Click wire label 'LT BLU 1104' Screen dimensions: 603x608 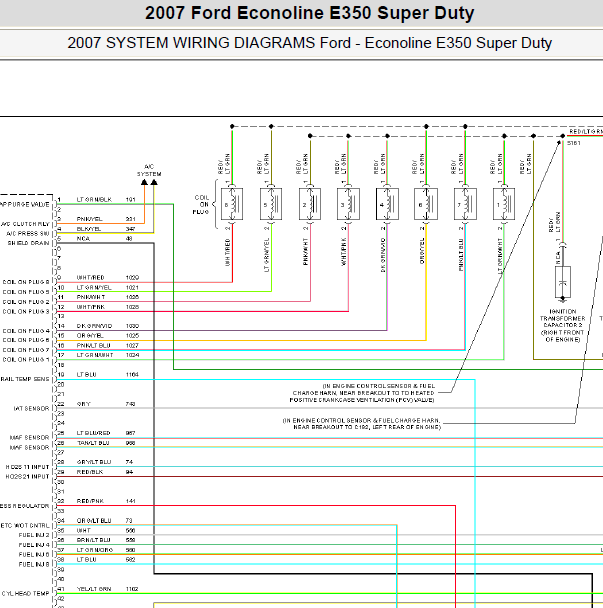pos(107,375)
